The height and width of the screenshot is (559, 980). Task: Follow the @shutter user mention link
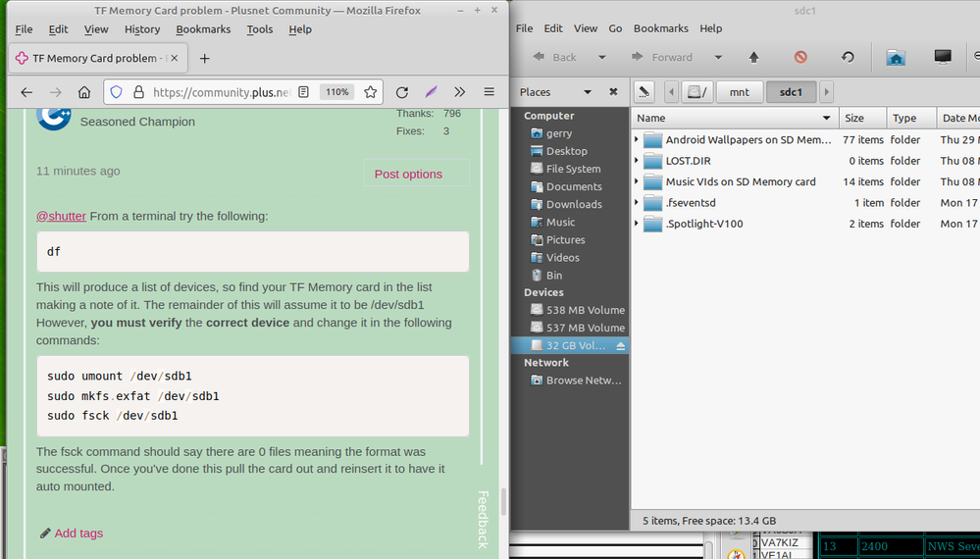[x=61, y=216]
